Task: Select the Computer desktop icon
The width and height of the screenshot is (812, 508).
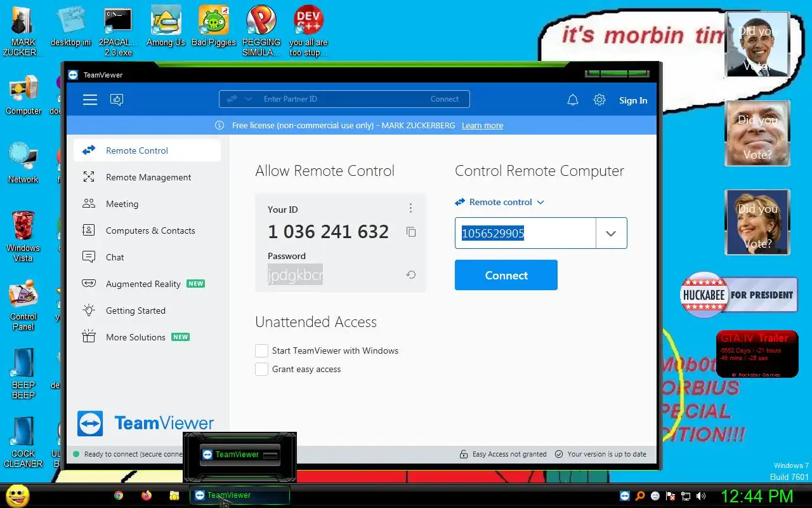Action: pyautogui.click(x=23, y=95)
